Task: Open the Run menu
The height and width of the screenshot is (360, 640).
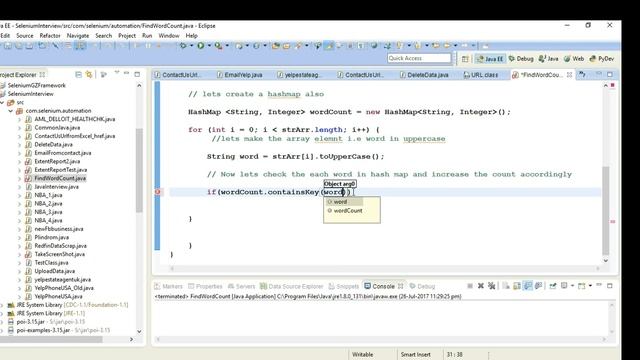Action: tap(147, 36)
